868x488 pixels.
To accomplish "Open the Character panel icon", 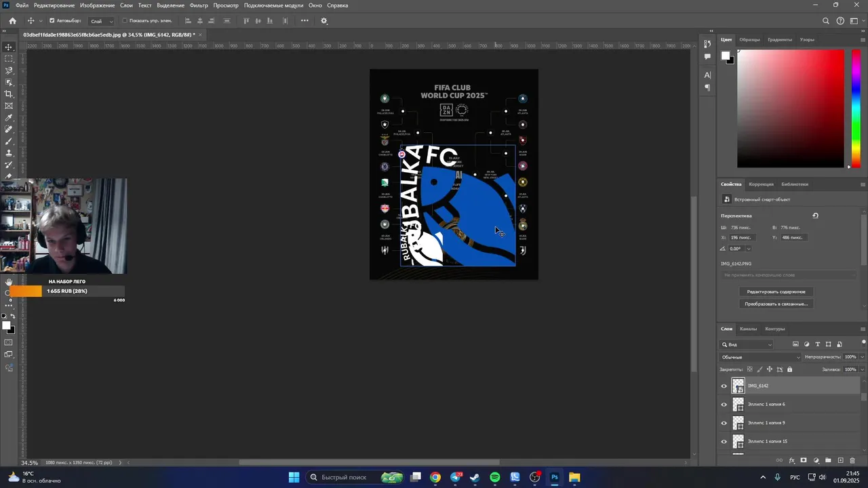I will (x=707, y=75).
